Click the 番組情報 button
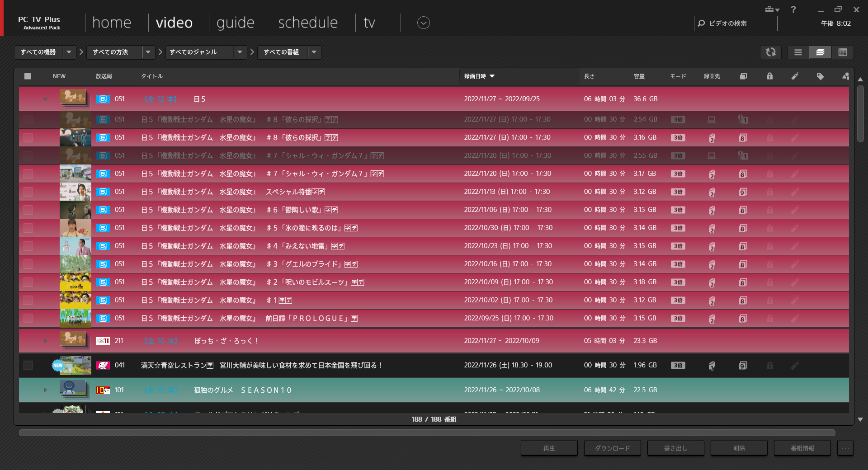This screenshot has width=868, height=470. tap(802, 448)
